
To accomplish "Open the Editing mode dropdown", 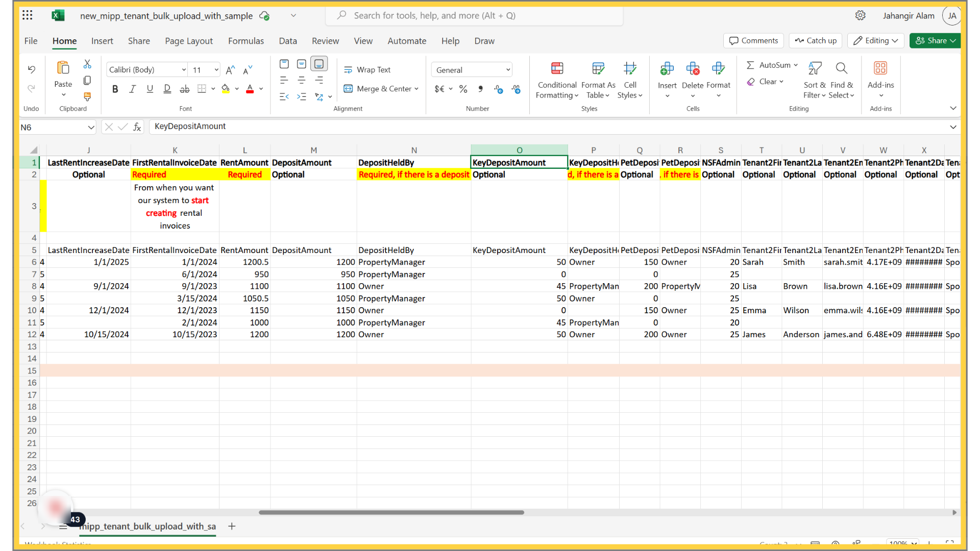I will pyautogui.click(x=876, y=41).
